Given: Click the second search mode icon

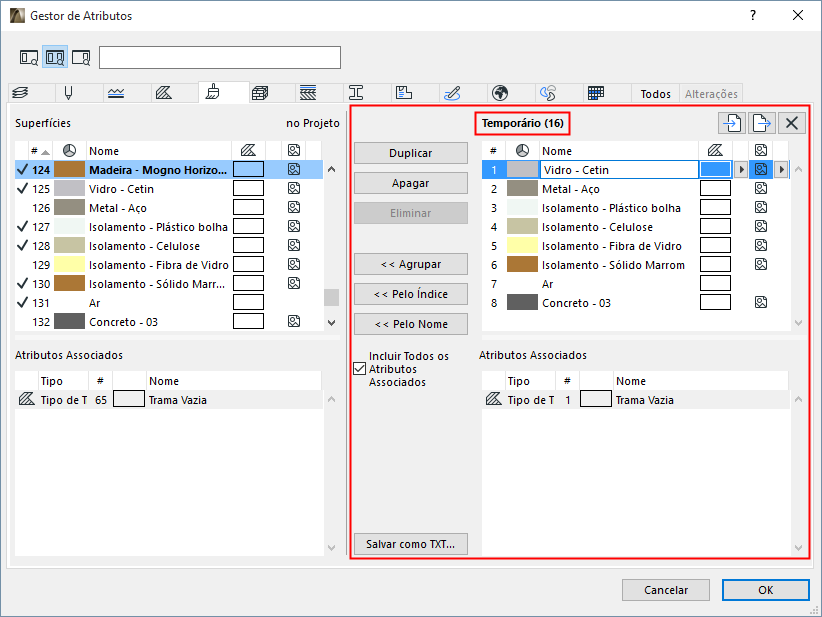Looking at the screenshot, I should point(55,58).
